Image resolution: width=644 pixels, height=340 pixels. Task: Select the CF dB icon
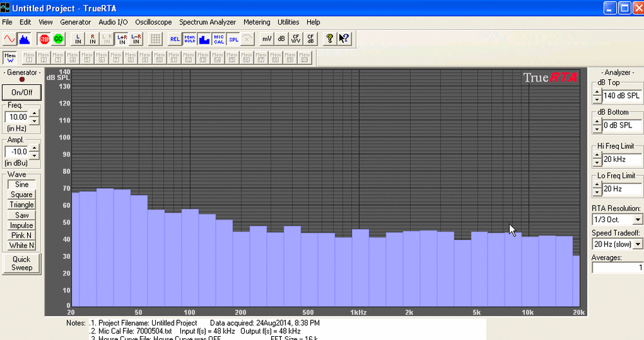coord(310,39)
